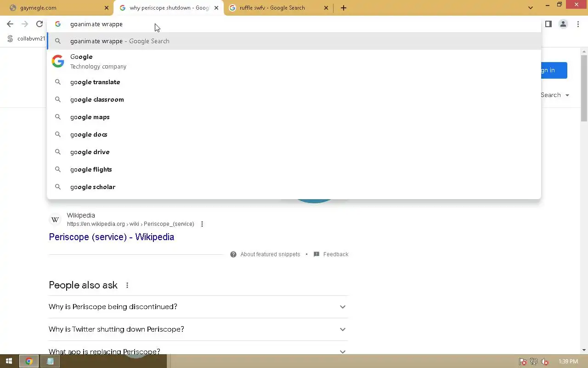Screen dimensions: 588x368
Task: Close the gaymegle.com tab
Action: 106,8
